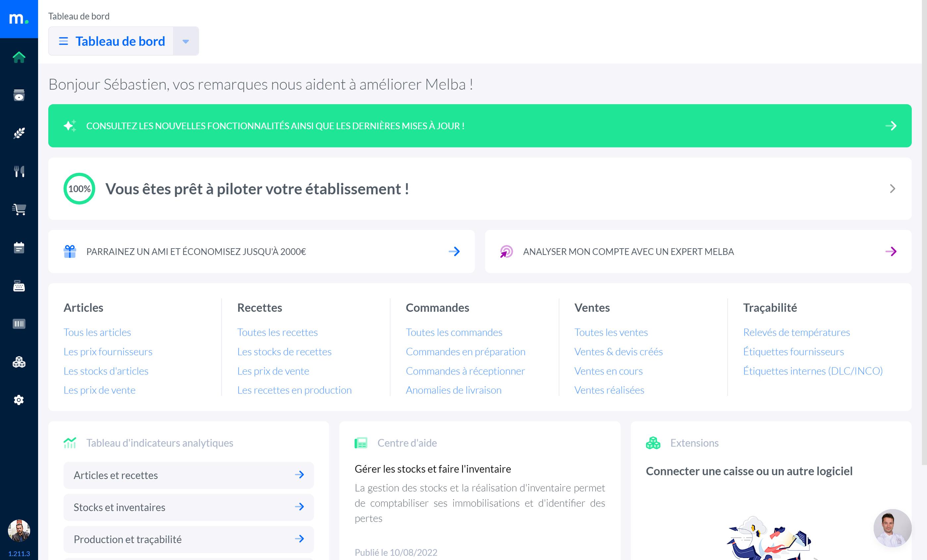This screenshot has height=560, width=927.
Task: Open Tous les articles link
Action: (x=97, y=332)
